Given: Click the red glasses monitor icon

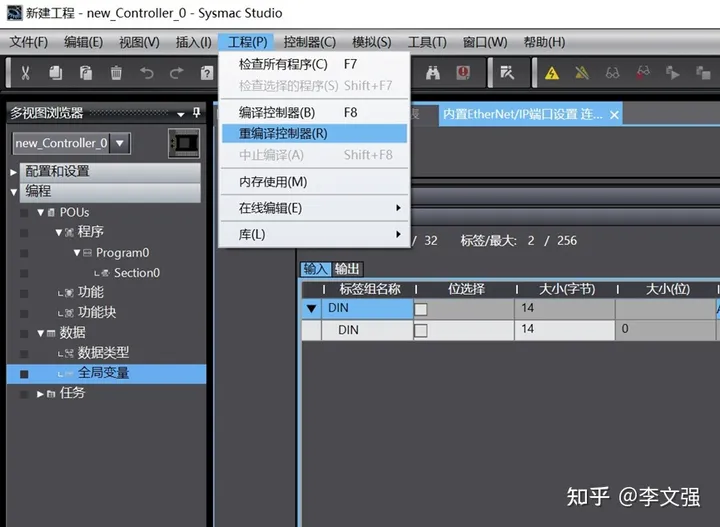Looking at the screenshot, I should [x=642, y=73].
